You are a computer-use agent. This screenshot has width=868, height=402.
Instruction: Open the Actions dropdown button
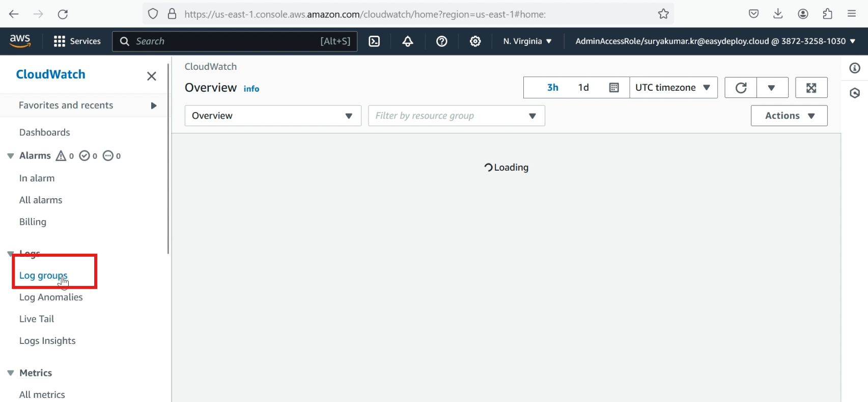789,116
